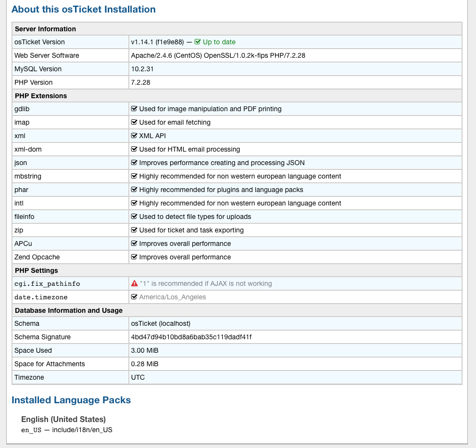The width and height of the screenshot is (476, 448).
Task: Click the check icon beside America/Los_Angeles
Action: [x=135, y=297]
